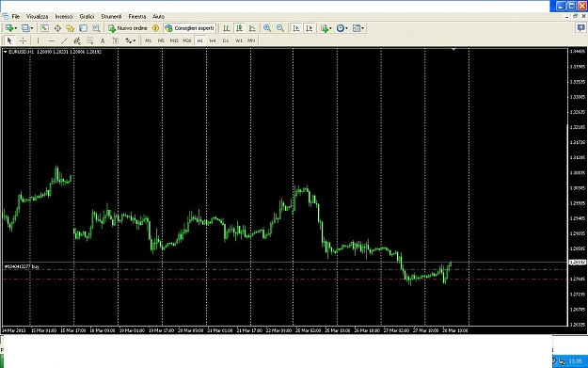Open the New Chart toolbar icon
The height and width of the screenshot is (368, 588).
click(x=9, y=28)
